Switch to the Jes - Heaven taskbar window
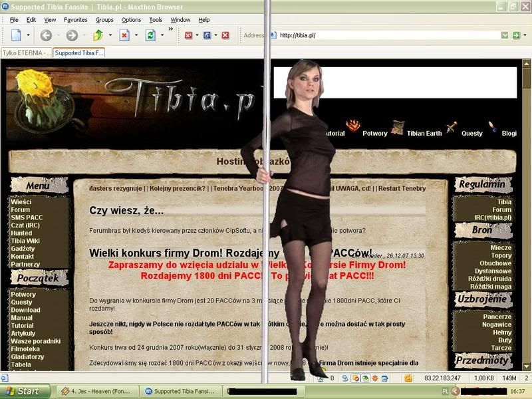This screenshot has height=399, width=532. pos(98,392)
